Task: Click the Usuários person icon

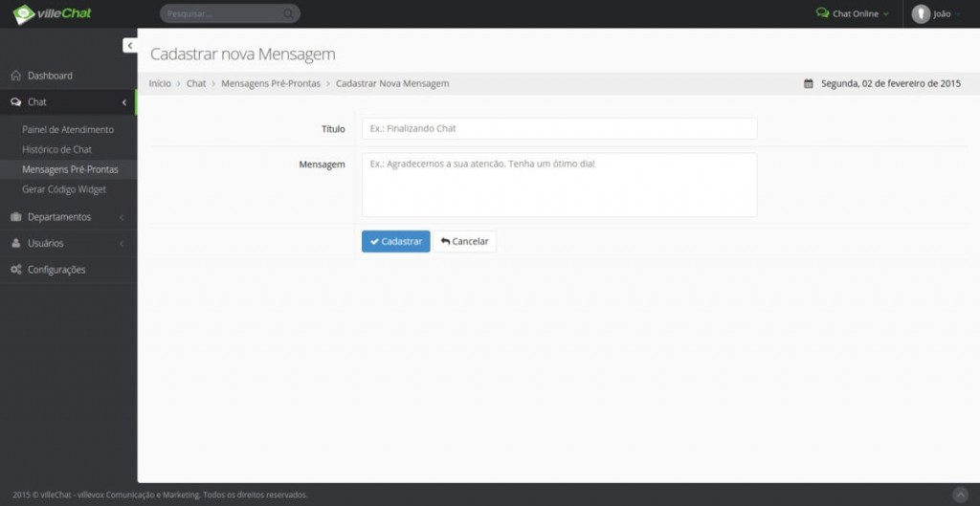Action: click(x=16, y=243)
